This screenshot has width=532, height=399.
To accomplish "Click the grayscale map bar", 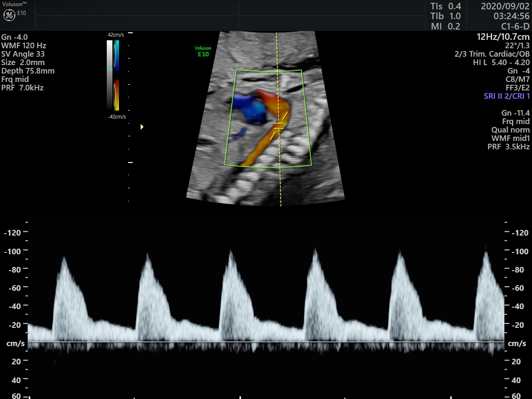I will pos(110,75).
